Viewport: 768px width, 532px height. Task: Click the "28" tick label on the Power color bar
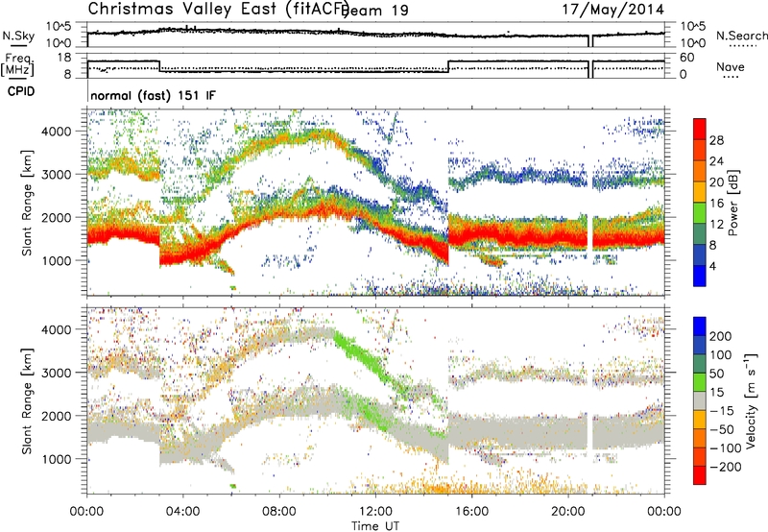pos(716,140)
